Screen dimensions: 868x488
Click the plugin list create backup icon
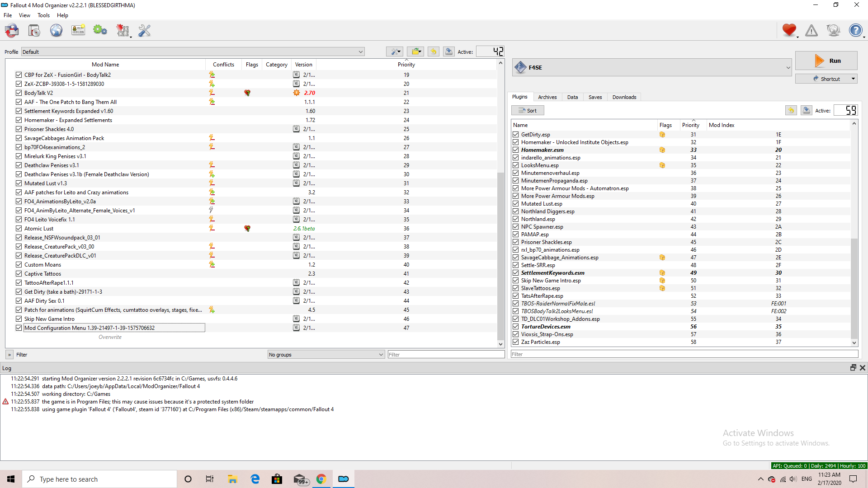click(807, 110)
